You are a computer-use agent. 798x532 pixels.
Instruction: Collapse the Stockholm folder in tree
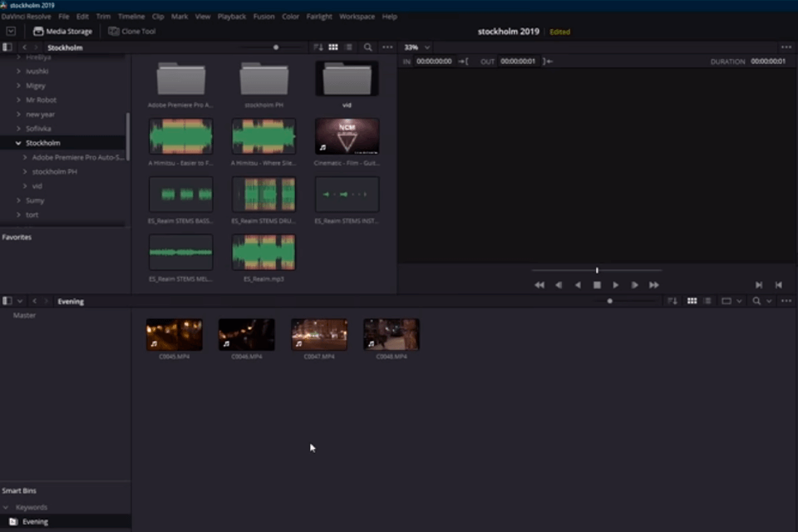click(18, 143)
